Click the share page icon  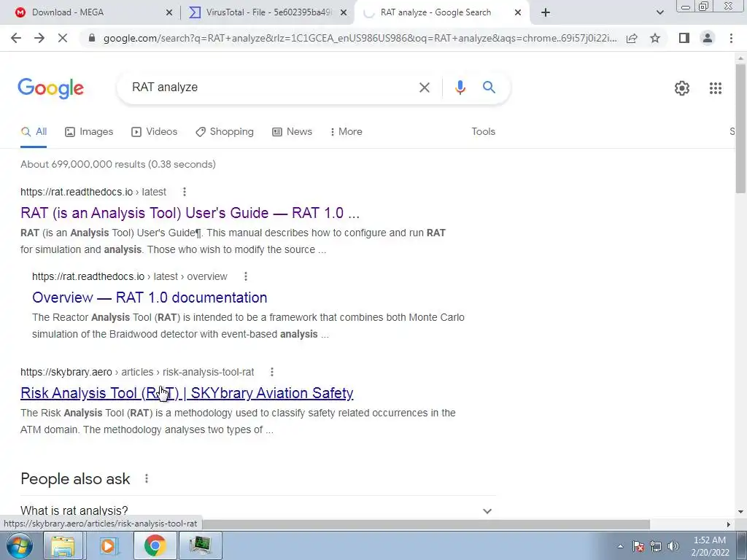632,38
